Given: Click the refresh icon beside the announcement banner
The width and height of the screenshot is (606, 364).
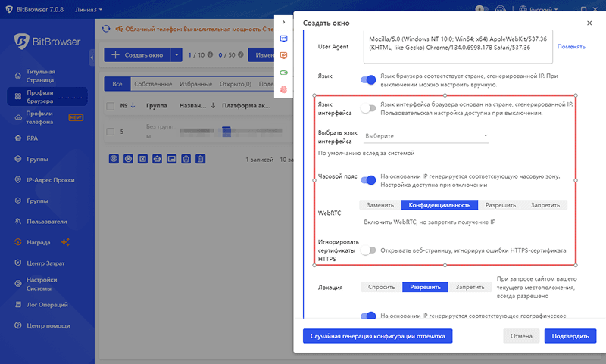Looking at the screenshot, I should pyautogui.click(x=106, y=30).
